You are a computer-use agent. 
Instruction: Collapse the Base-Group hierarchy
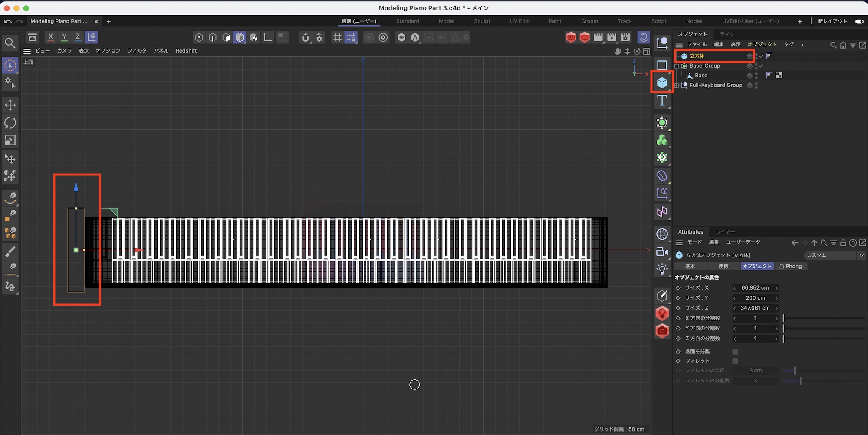677,66
